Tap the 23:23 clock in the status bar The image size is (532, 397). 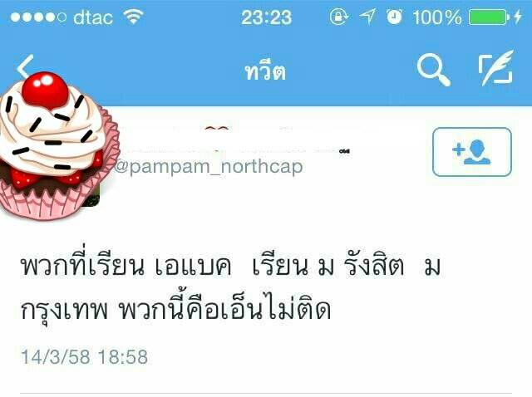point(266,17)
